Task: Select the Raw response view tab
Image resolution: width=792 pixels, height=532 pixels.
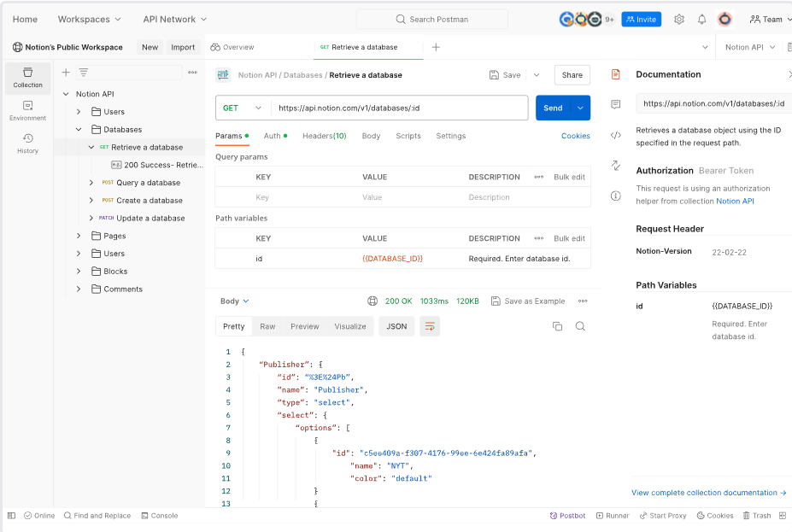Action: pyautogui.click(x=267, y=326)
